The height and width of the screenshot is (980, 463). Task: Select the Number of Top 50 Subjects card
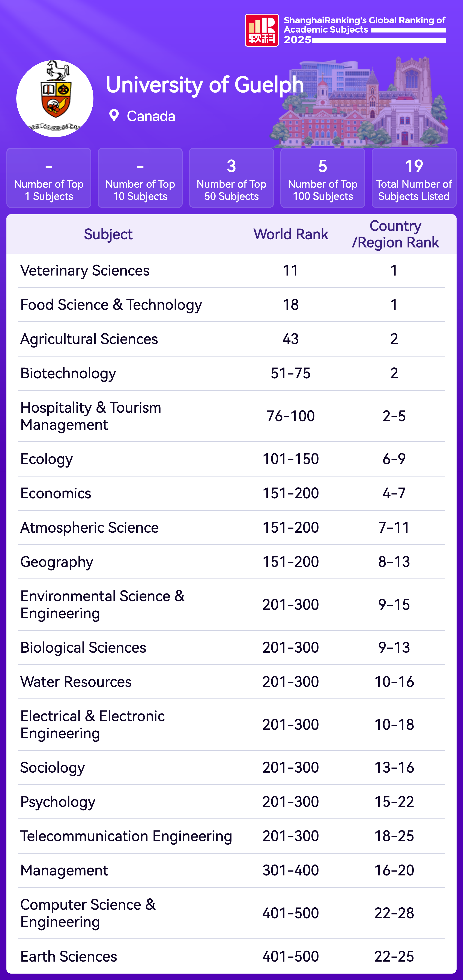pyautogui.click(x=231, y=178)
